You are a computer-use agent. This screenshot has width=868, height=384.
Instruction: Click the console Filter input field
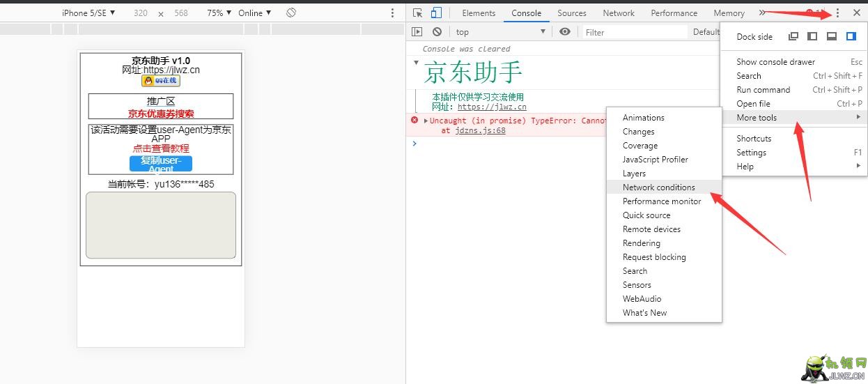point(635,32)
